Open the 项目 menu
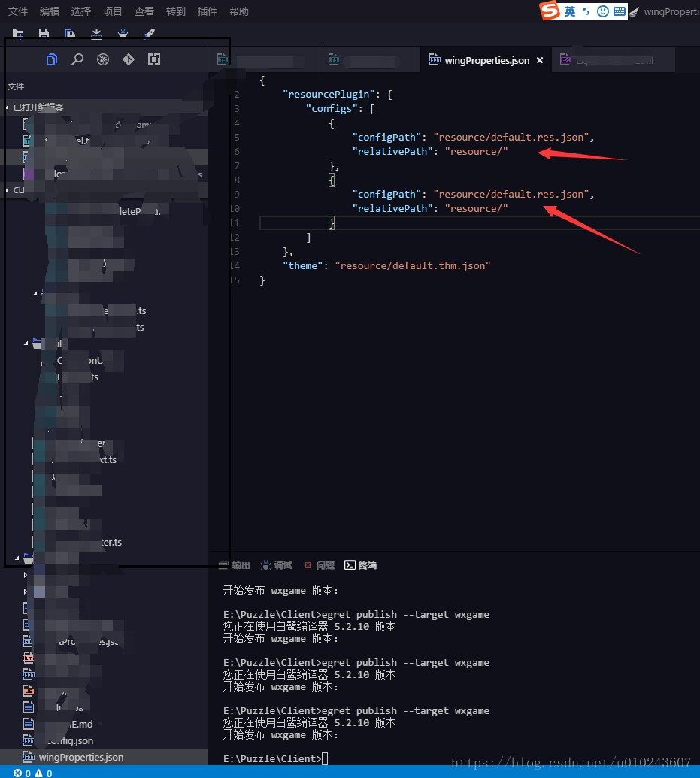Image resolution: width=700 pixels, height=778 pixels. tap(113, 11)
